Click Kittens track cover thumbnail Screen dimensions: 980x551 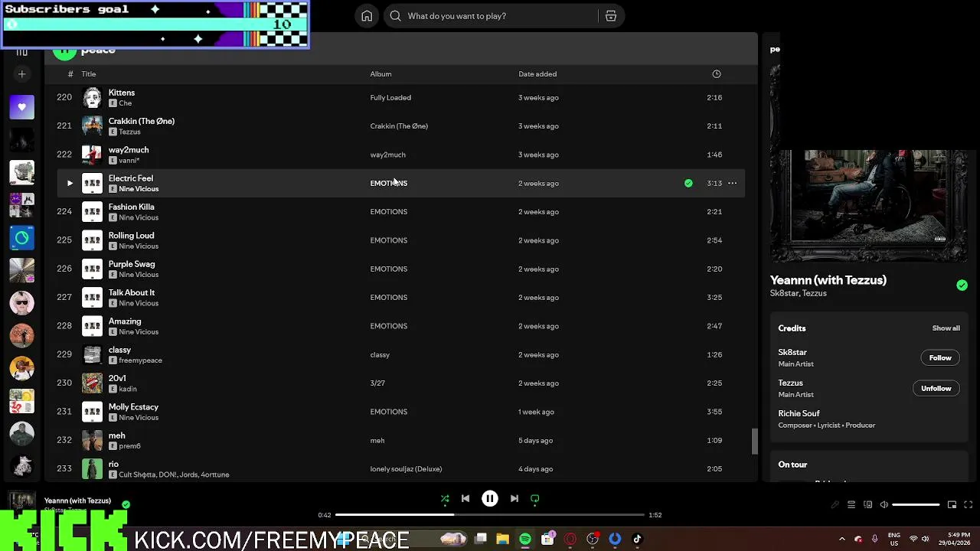point(92,98)
